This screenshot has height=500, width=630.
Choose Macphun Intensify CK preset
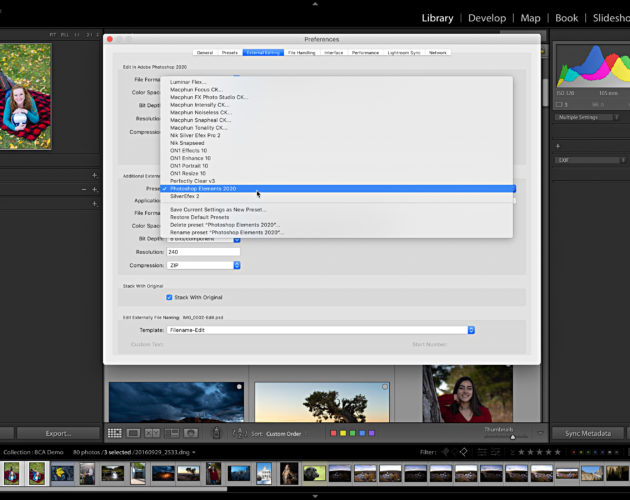tap(336, 105)
